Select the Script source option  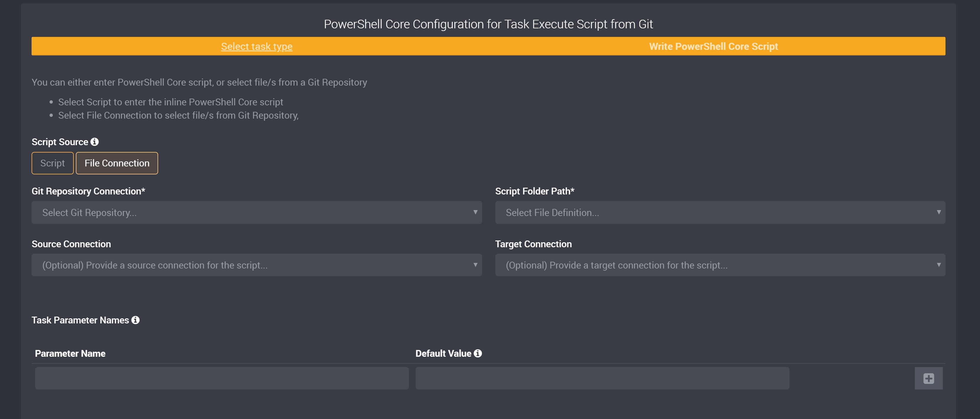coord(53,163)
